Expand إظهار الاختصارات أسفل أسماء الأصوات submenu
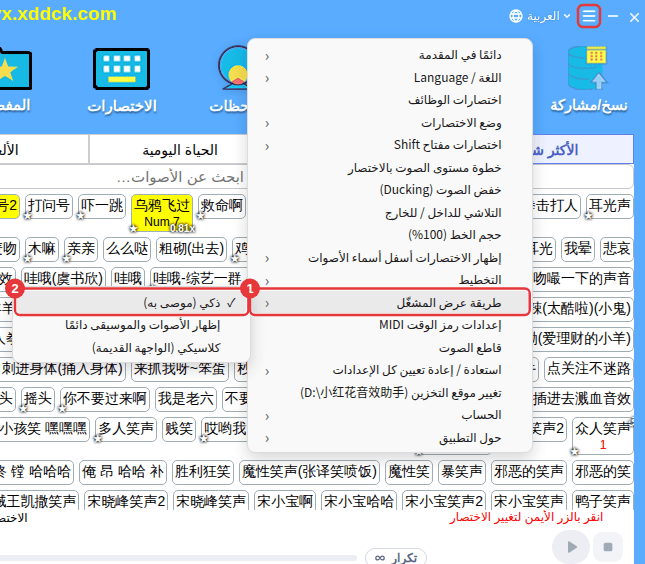 pos(390,258)
